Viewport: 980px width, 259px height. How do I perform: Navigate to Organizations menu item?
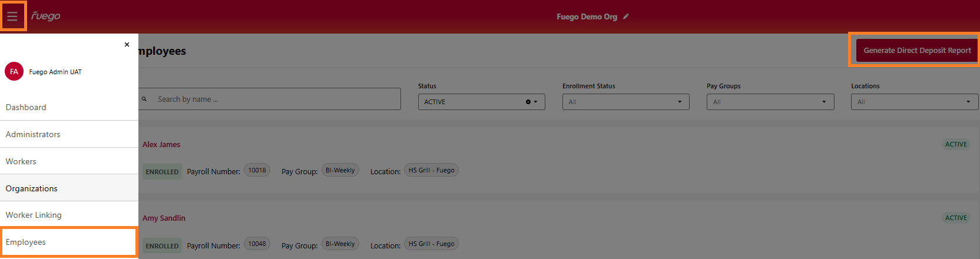[32, 188]
